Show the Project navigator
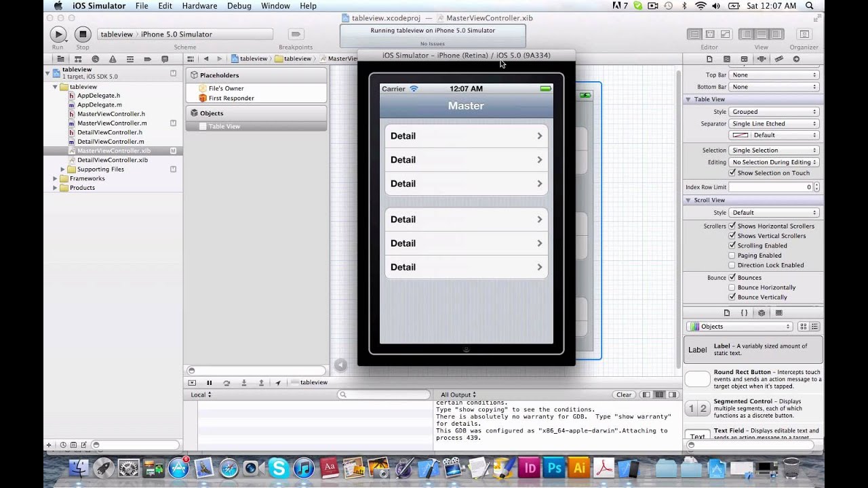 point(60,59)
